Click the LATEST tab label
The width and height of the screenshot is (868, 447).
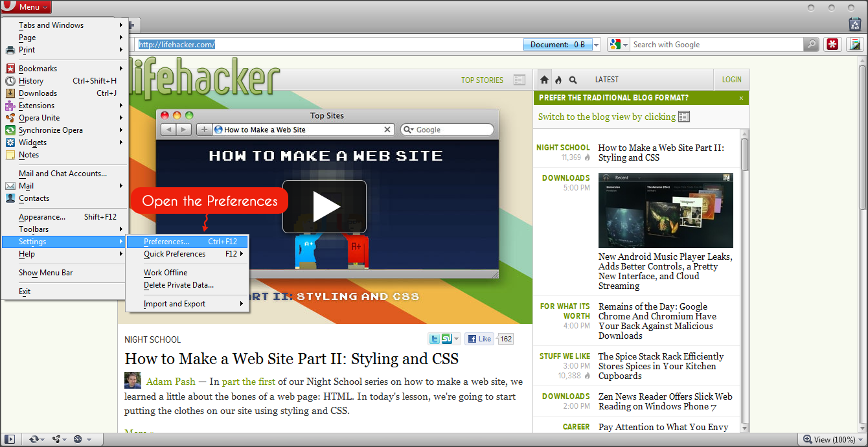pos(607,80)
